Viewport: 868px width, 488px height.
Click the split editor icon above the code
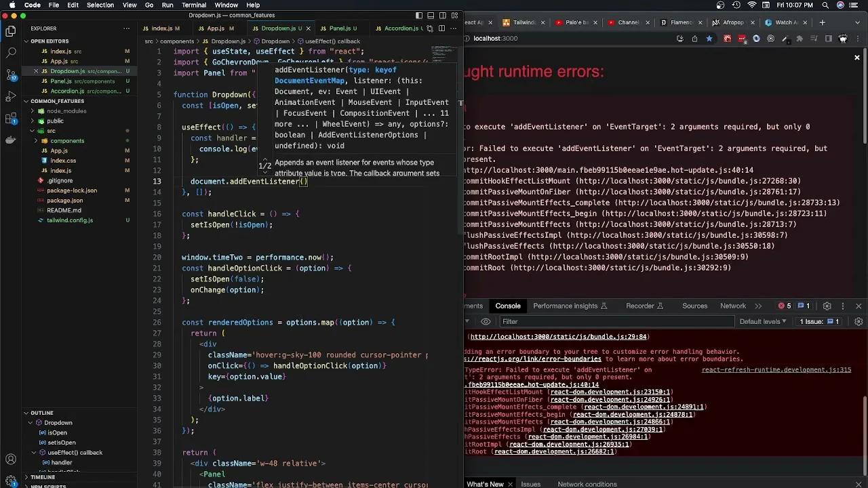click(442, 28)
